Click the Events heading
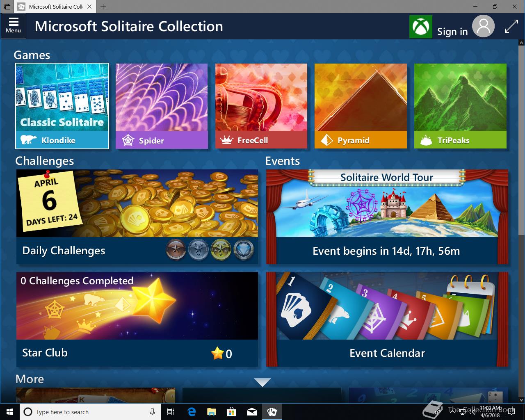The height and width of the screenshot is (420, 525). point(283,161)
